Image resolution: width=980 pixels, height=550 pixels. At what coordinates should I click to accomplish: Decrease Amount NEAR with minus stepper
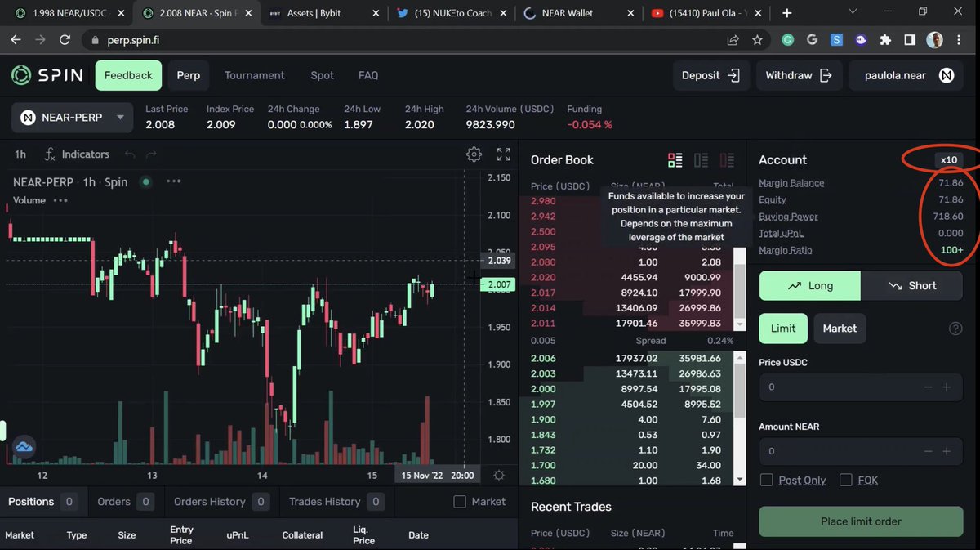(x=928, y=451)
